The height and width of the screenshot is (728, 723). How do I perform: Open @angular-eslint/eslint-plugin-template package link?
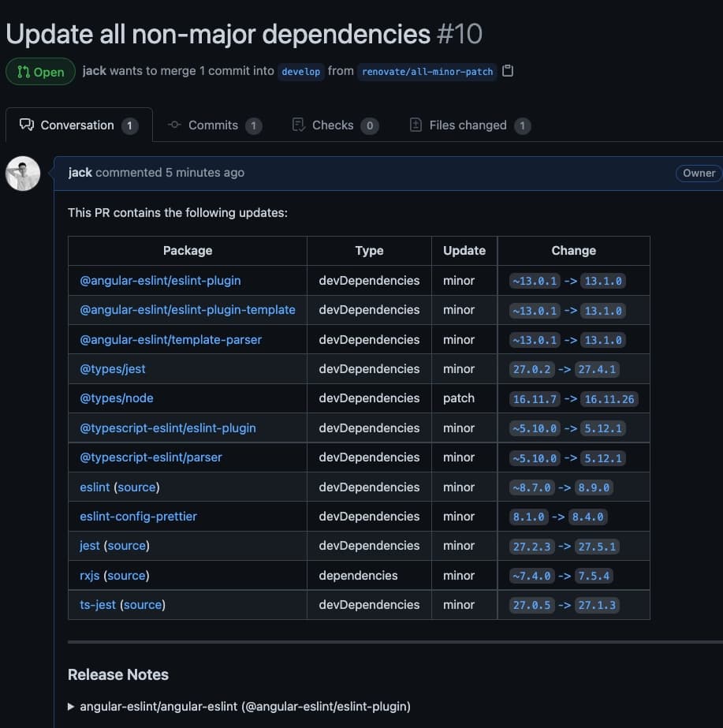coord(188,310)
